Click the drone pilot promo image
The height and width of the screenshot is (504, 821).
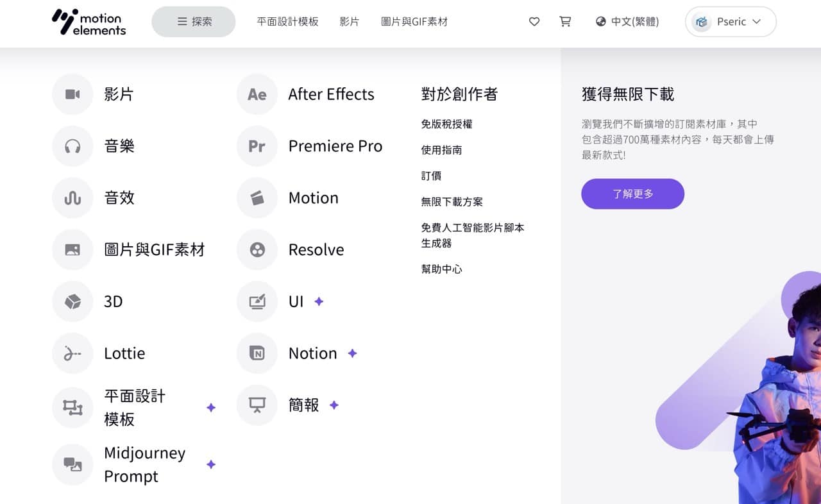[x=738, y=387]
